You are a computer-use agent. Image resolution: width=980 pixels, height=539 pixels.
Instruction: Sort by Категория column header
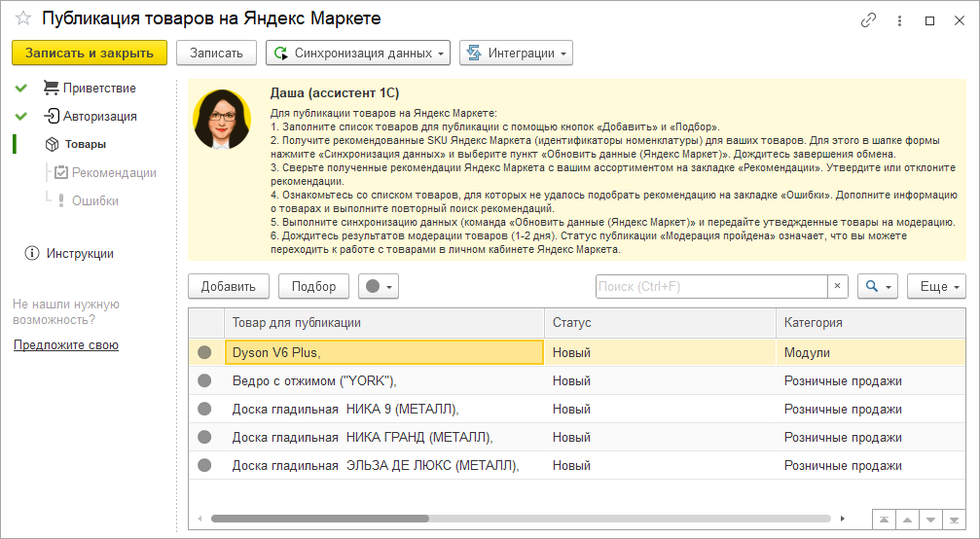coord(871,323)
